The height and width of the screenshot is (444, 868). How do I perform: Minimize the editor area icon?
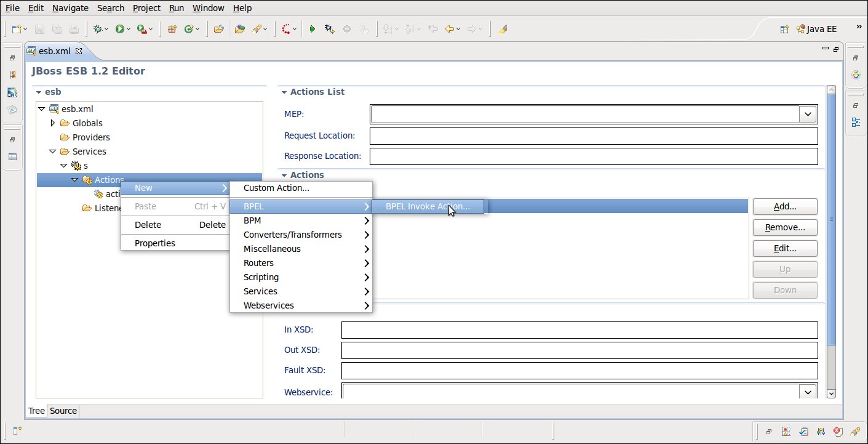pos(825,49)
